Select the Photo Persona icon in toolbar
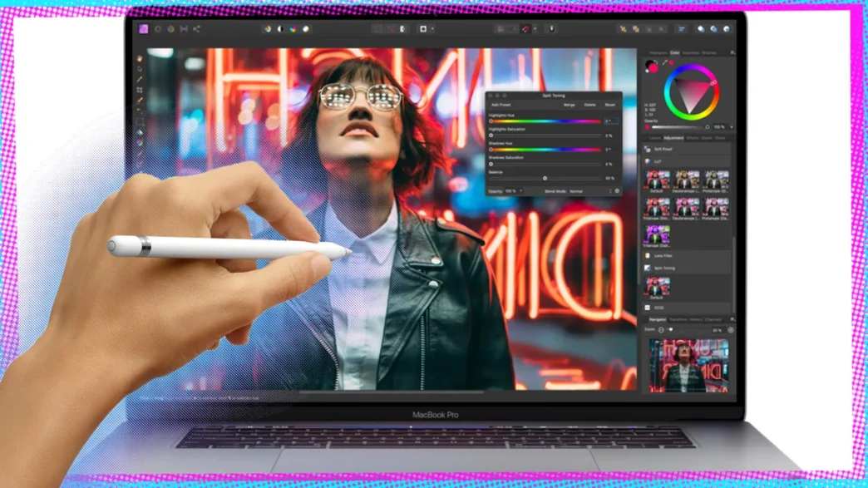 (143, 29)
